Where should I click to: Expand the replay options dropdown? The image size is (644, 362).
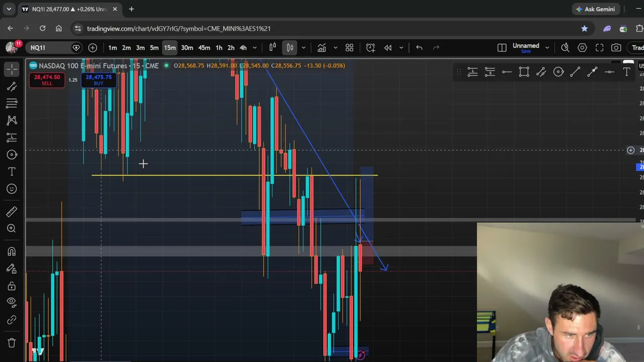[x=401, y=48]
